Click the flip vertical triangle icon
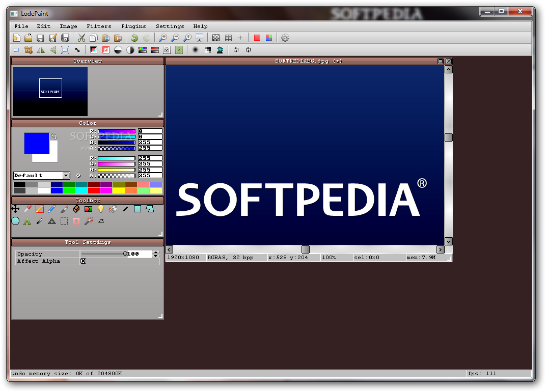This screenshot has height=392, width=546. 53,50
